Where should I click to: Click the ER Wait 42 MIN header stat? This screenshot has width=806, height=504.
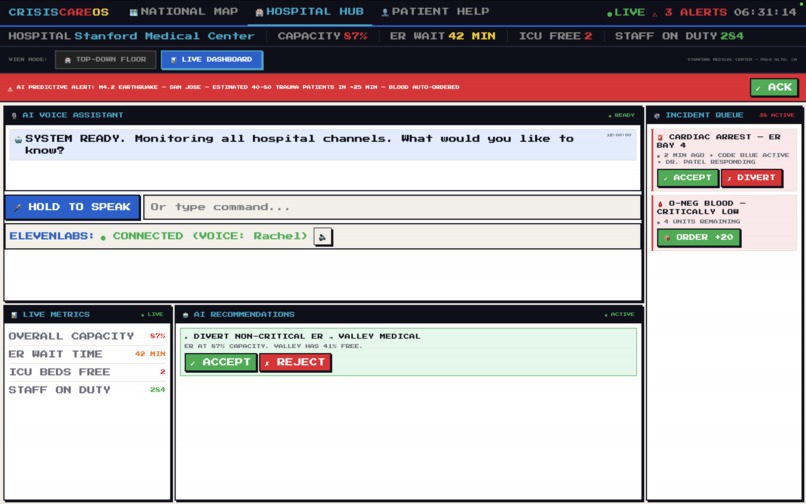[x=443, y=36]
